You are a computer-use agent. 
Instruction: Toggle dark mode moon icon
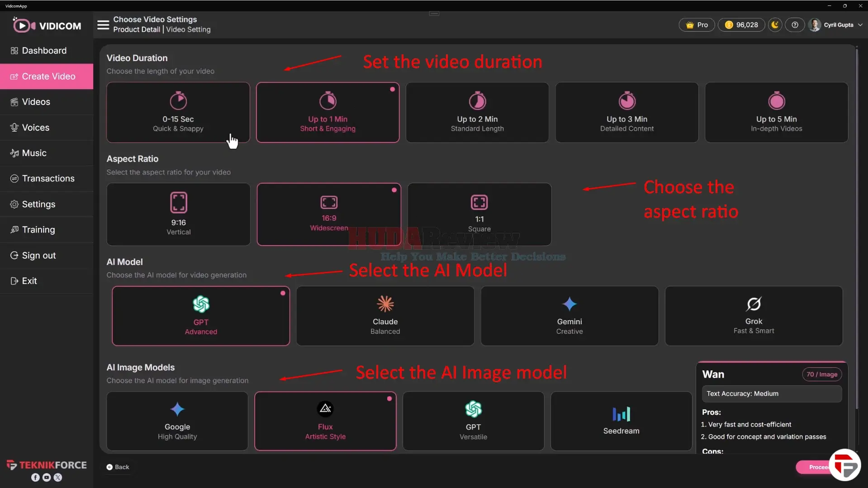(775, 25)
